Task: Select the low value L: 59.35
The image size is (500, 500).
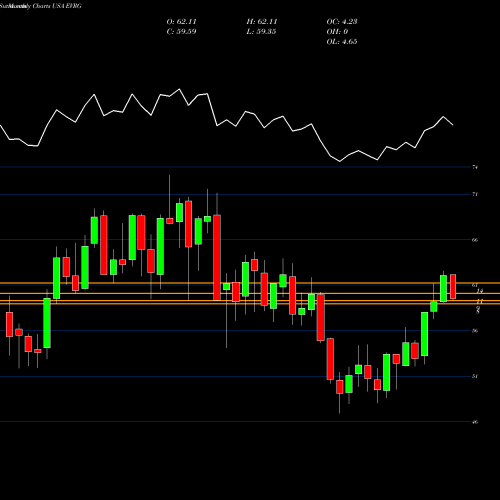Action: 261,32
